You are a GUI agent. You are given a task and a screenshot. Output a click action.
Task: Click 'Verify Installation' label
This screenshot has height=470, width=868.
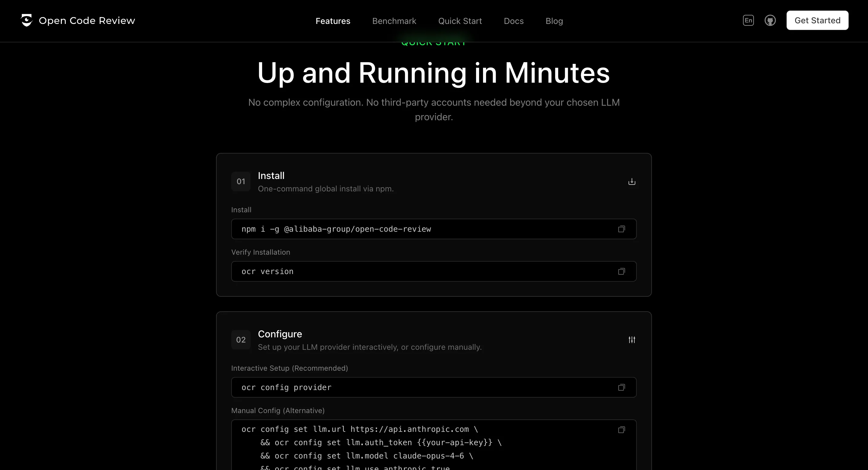(261, 252)
